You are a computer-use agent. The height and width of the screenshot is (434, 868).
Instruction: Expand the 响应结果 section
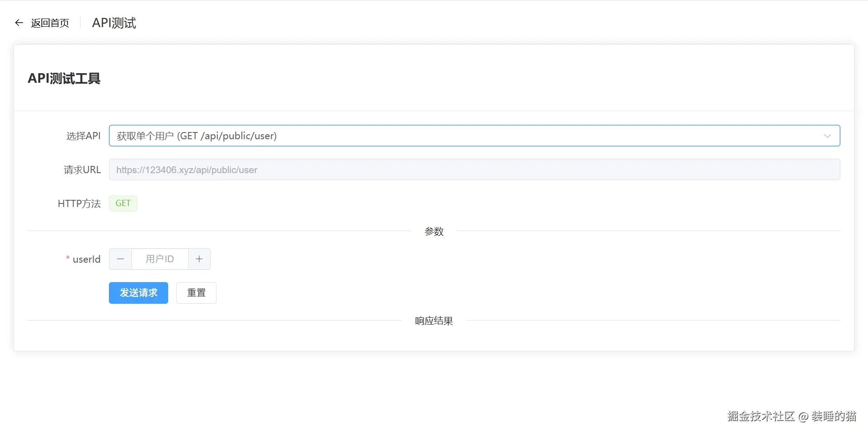click(x=433, y=321)
